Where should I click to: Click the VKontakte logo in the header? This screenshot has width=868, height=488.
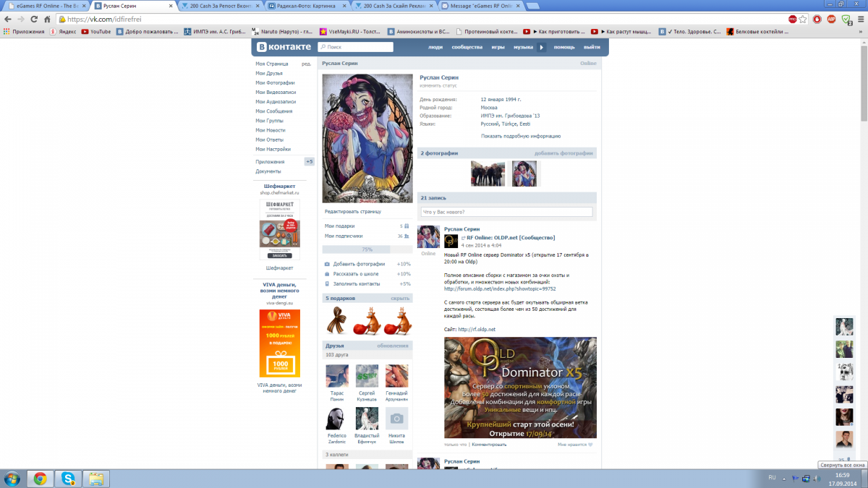pyautogui.click(x=284, y=47)
